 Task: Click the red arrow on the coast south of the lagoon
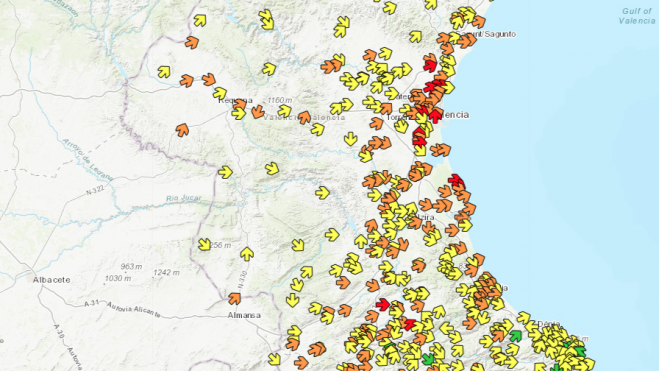[x=456, y=181]
